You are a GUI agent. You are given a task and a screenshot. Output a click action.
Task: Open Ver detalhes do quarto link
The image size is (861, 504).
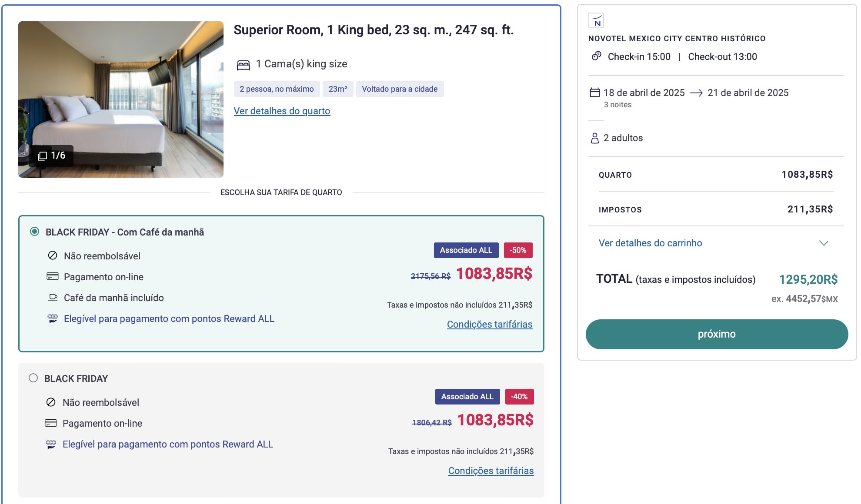(282, 111)
